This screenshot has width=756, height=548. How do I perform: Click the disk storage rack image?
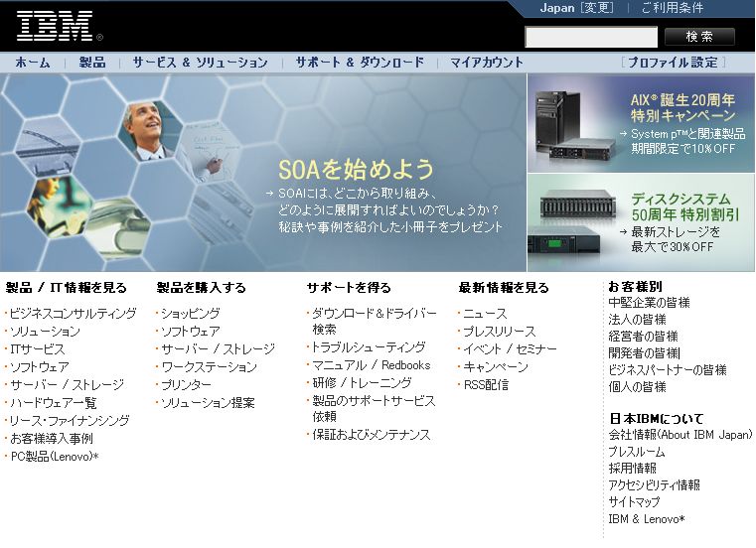pos(578,204)
